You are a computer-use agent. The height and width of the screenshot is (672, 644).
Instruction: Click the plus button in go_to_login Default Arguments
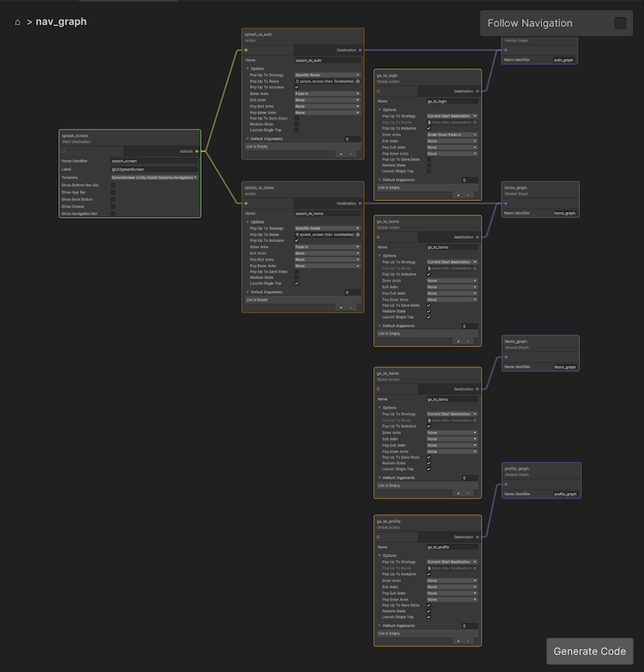pos(458,194)
